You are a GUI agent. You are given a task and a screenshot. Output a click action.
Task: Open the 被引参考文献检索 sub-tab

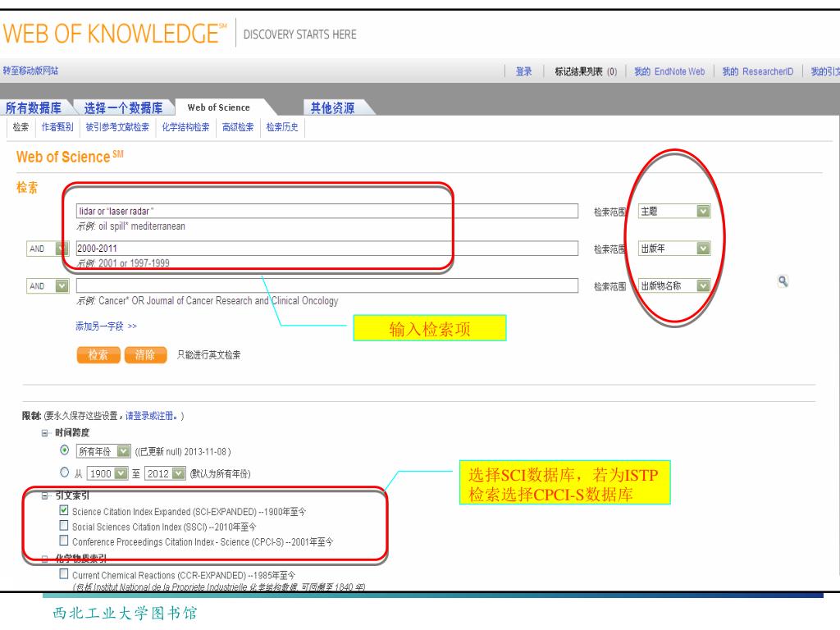[x=117, y=127]
